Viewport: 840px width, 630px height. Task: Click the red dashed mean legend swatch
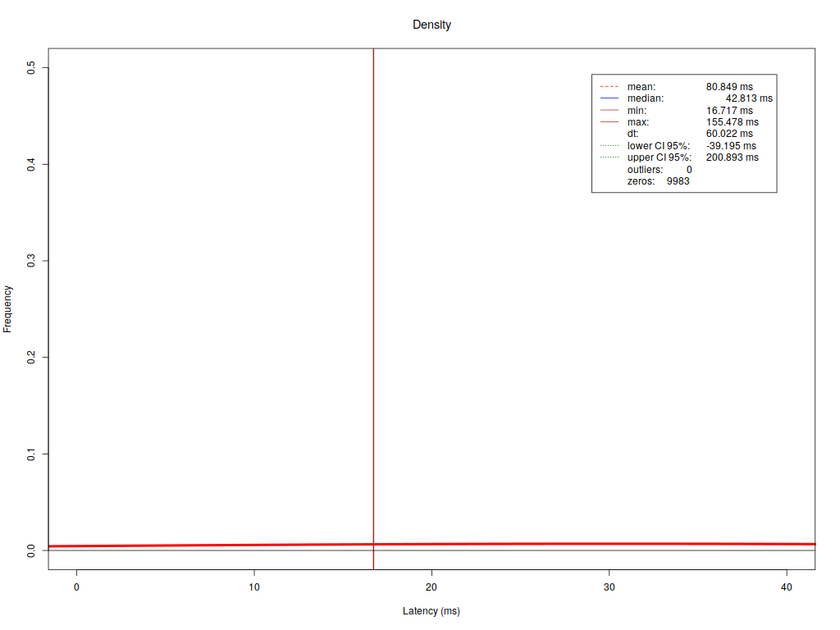pyautogui.click(x=609, y=87)
